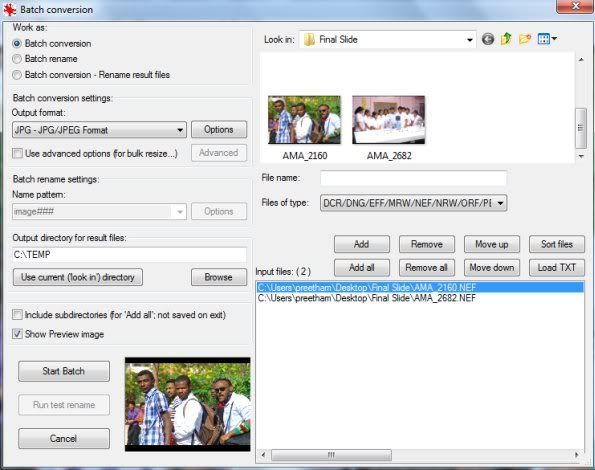Viewport: 595px width, 470px height.
Task: Select the AMA_2682 thumbnail
Action: 389,120
